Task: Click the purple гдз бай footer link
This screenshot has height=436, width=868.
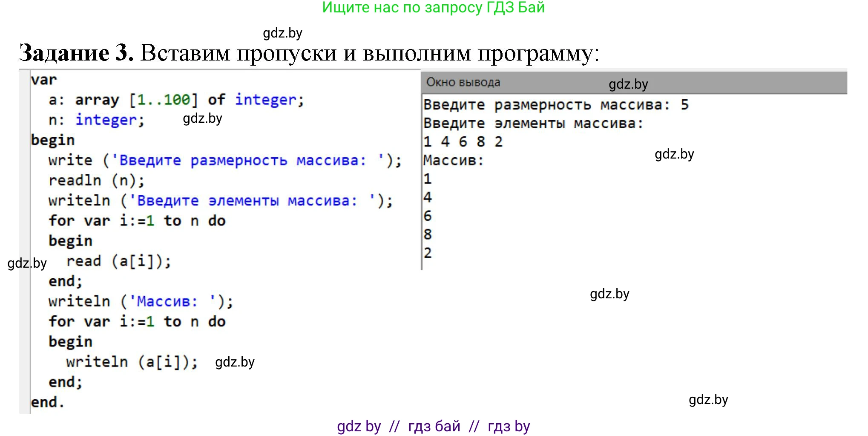Action: [x=433, y=425]
